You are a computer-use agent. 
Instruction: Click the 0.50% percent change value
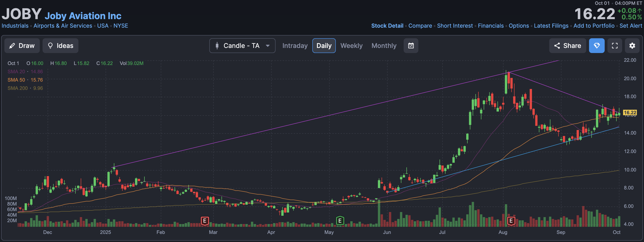tap(632, 17)
